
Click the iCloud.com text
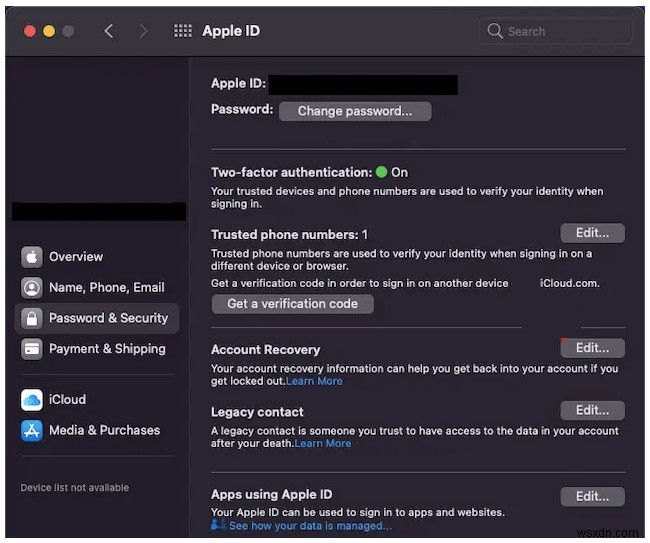click(570, 284)
